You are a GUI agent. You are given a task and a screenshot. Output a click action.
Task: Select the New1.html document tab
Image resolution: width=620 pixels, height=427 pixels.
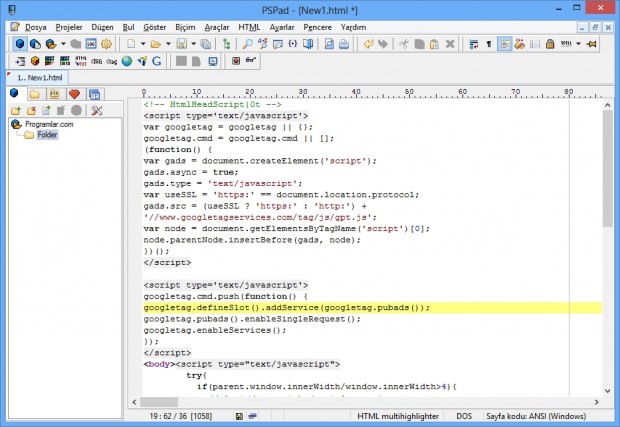click(38, 77)
